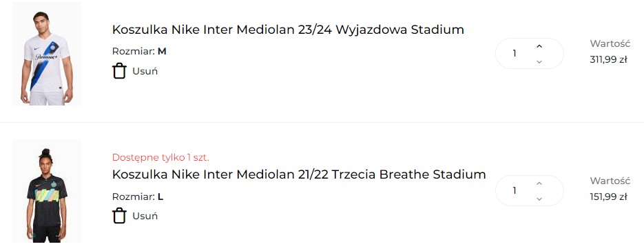The height and width of the screenshot is (251, 644).
Task: Focus the quantity field for 21/22 shirt
Action: (x=515, y=190)
